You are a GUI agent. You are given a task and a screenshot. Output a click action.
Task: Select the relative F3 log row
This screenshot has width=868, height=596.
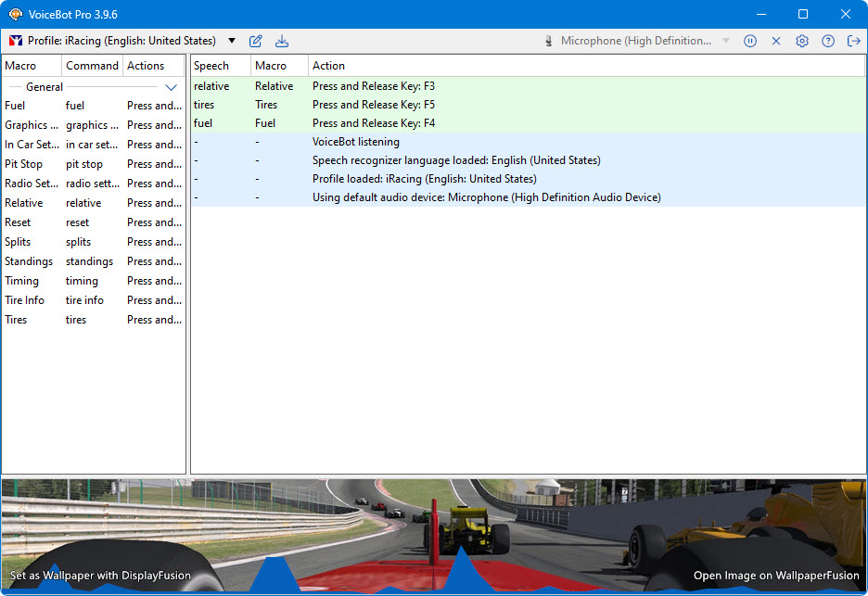(373, 86)
